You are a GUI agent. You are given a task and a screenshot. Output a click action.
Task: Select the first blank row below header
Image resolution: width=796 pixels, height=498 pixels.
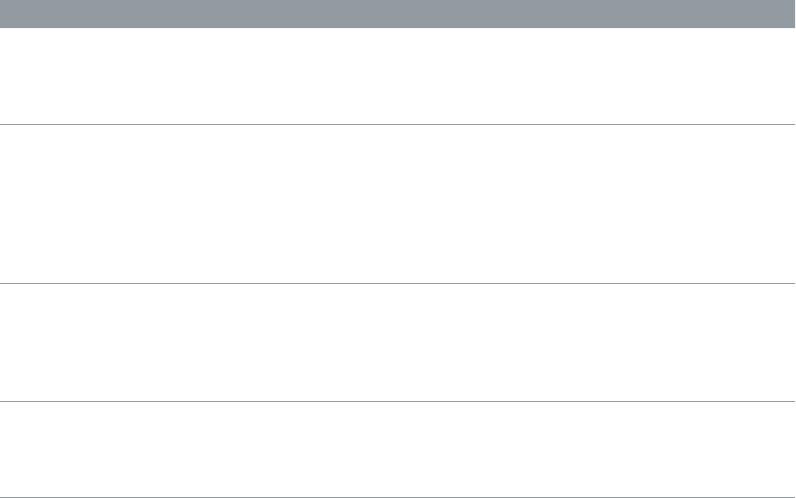pyautogui.click(x=397, y=76)
